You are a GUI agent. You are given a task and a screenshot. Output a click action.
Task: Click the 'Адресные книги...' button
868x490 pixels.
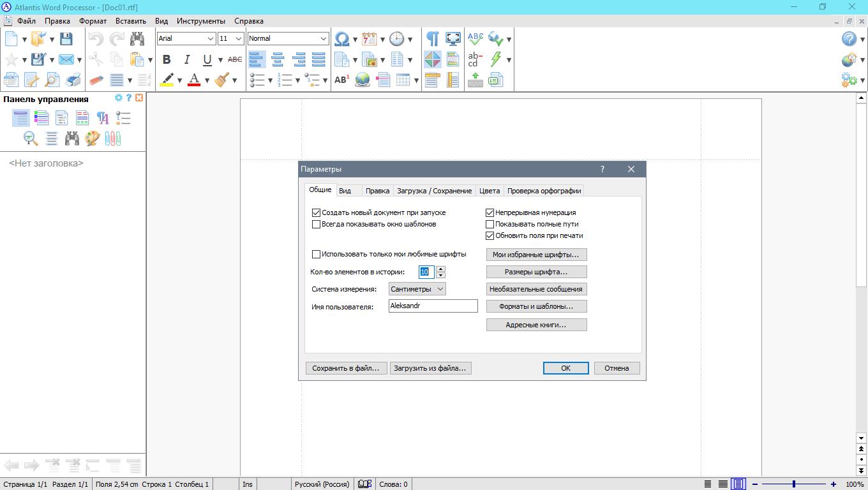point(537,325)
